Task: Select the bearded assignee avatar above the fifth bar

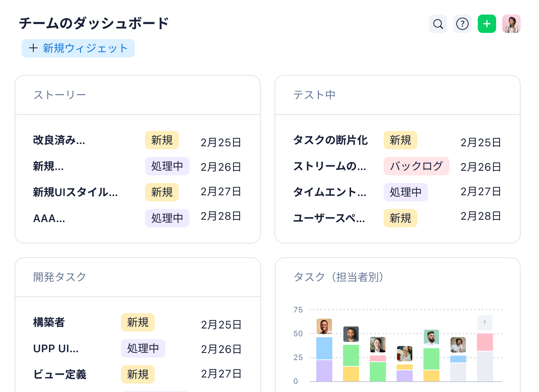Action: (432, 337)
